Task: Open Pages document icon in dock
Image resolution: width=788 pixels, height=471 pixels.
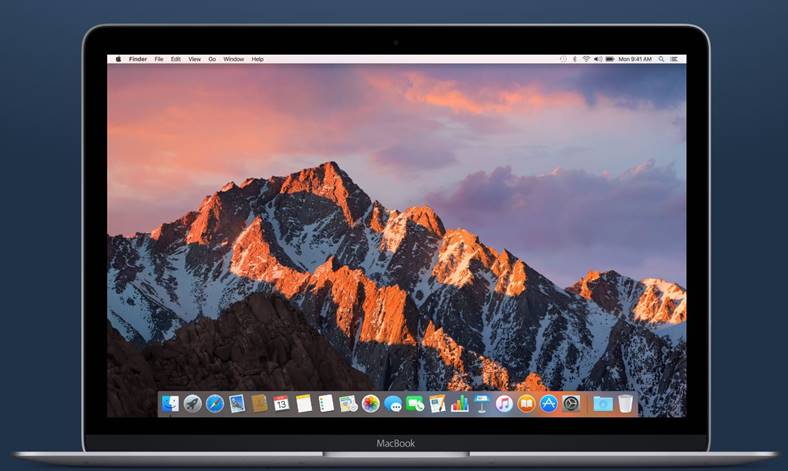Action: pyautogui.click(x=437, y=404)
